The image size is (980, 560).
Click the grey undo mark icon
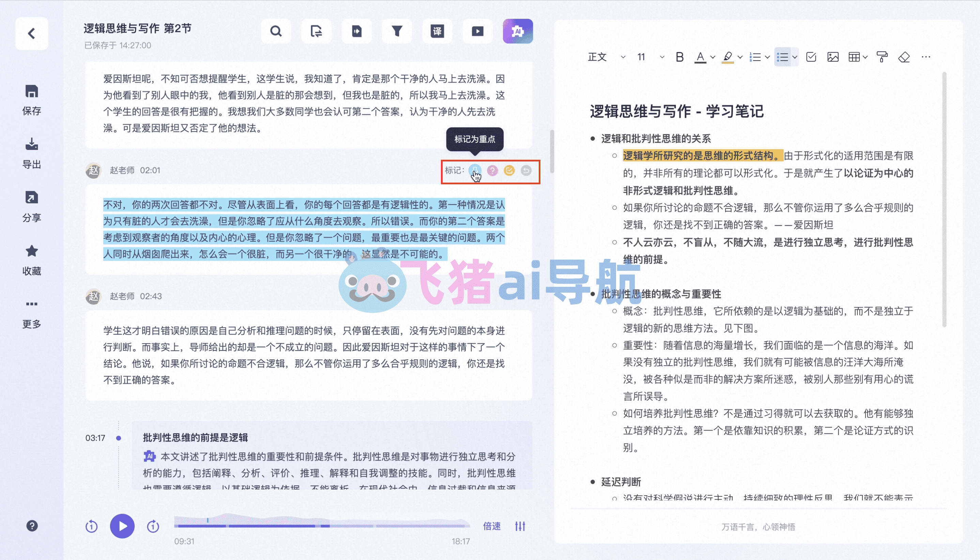click(x=526, y=170)
